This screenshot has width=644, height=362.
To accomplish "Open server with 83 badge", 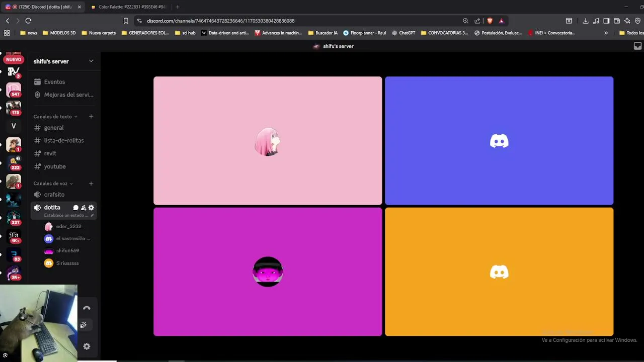I will click(x=14, y=254).
